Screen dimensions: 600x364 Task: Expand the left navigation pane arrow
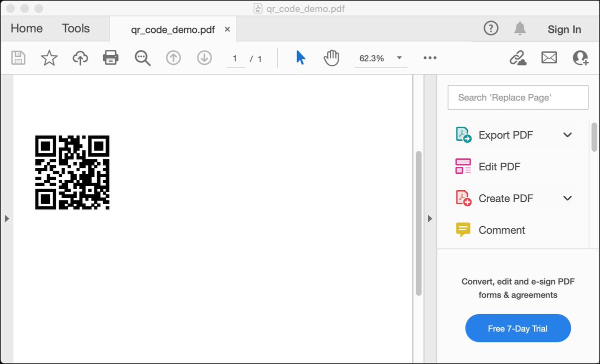tap(6, 218)
